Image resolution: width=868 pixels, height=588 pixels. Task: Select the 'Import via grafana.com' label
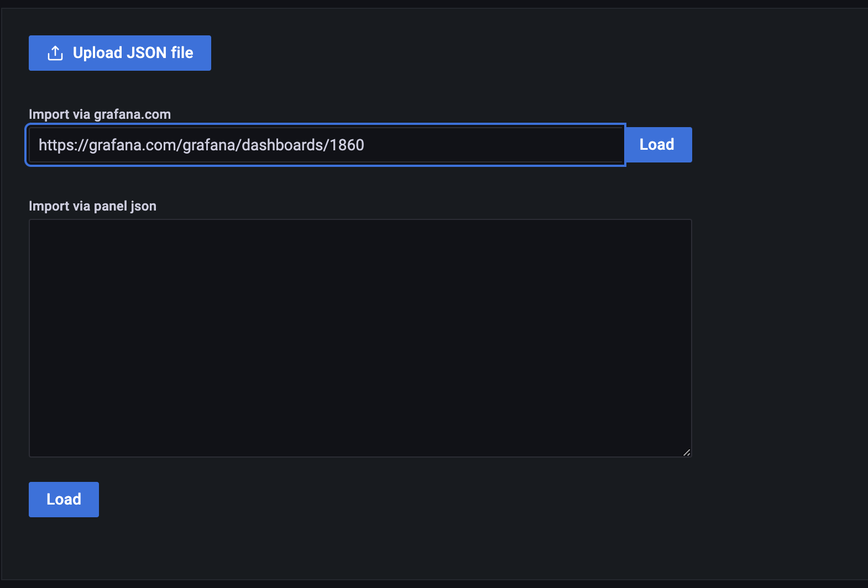(100, 114)
